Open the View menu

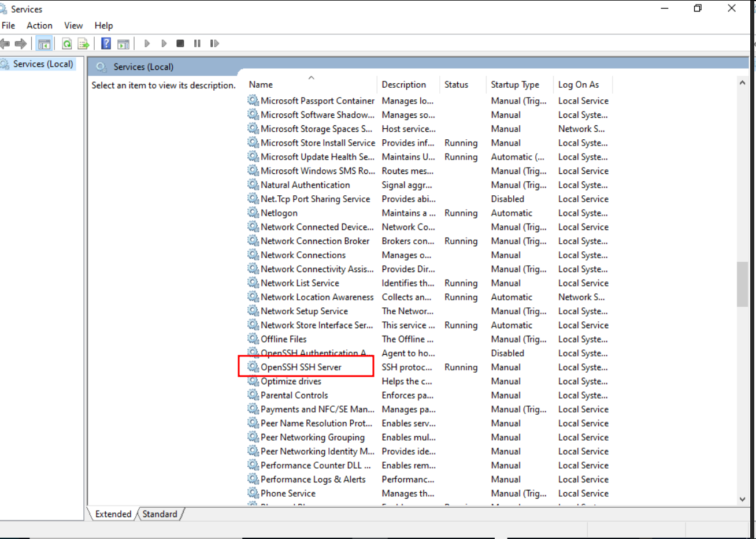[x=73, y=25]
